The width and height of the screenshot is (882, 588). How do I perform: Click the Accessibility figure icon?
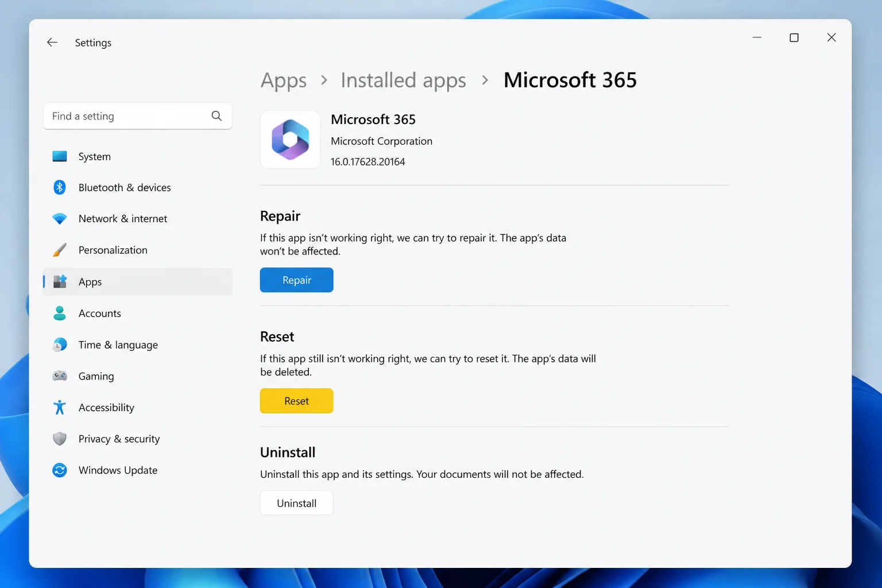point(60,407)
